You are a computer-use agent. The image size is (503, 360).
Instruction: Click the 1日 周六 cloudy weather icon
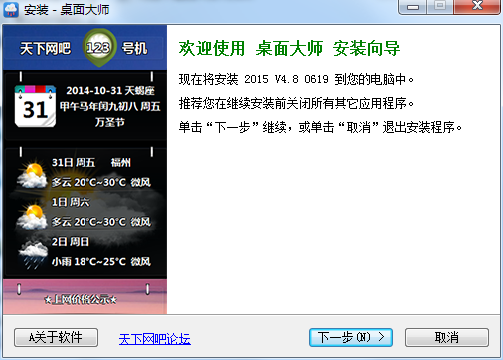pyautogui.click(x=32, y=217)
